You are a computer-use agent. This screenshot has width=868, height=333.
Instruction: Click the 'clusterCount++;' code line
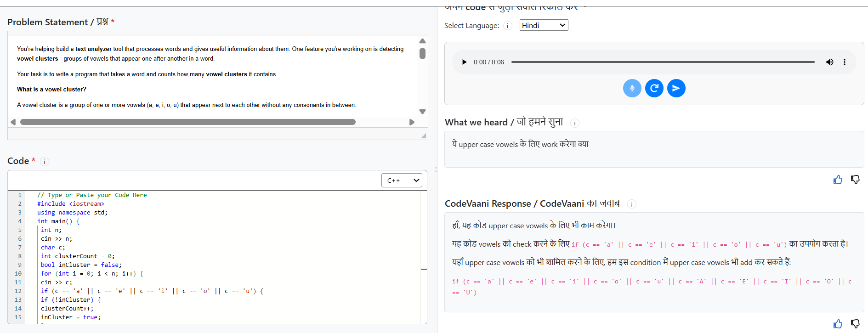click(67, 309)
